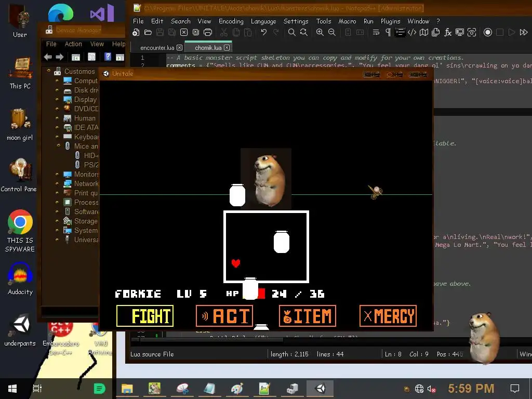
Task: Select the PS/2 mouse device entry
Action: coord(87,165)
